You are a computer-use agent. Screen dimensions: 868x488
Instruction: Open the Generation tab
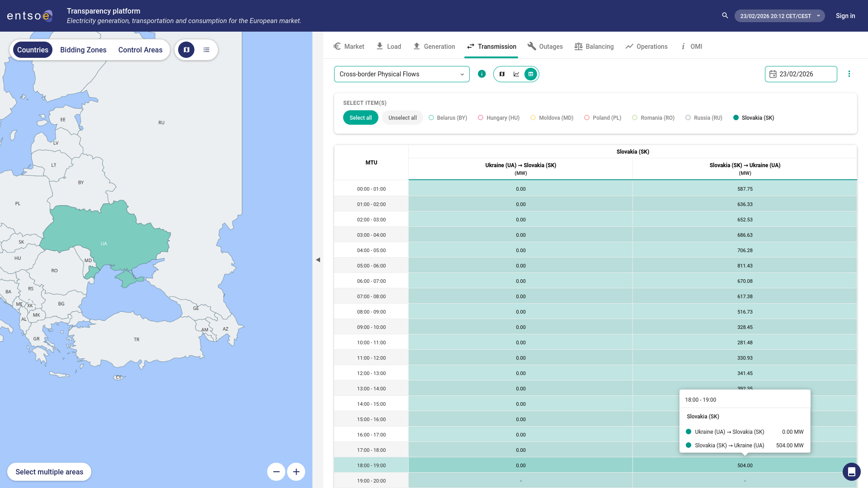tap(434, 47)
